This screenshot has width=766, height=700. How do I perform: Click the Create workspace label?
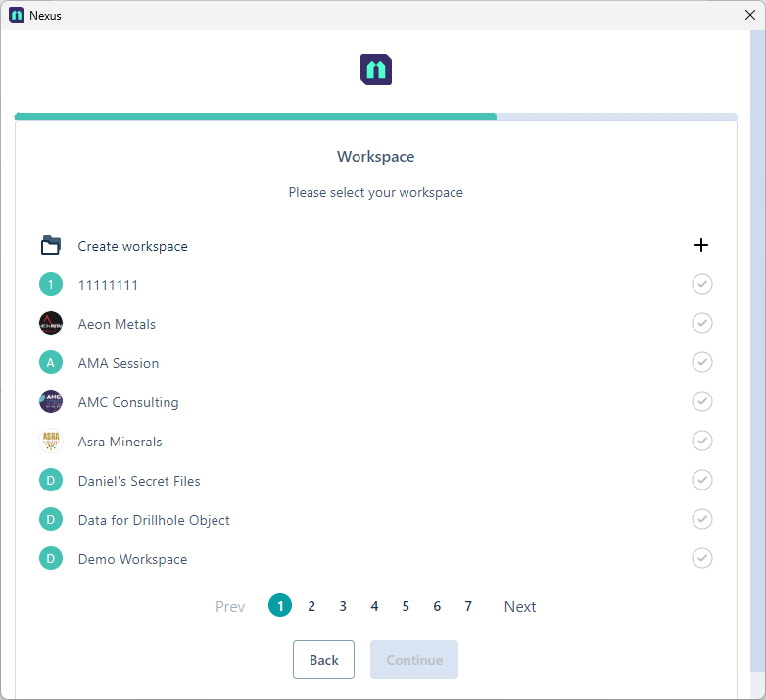[132, 246]
